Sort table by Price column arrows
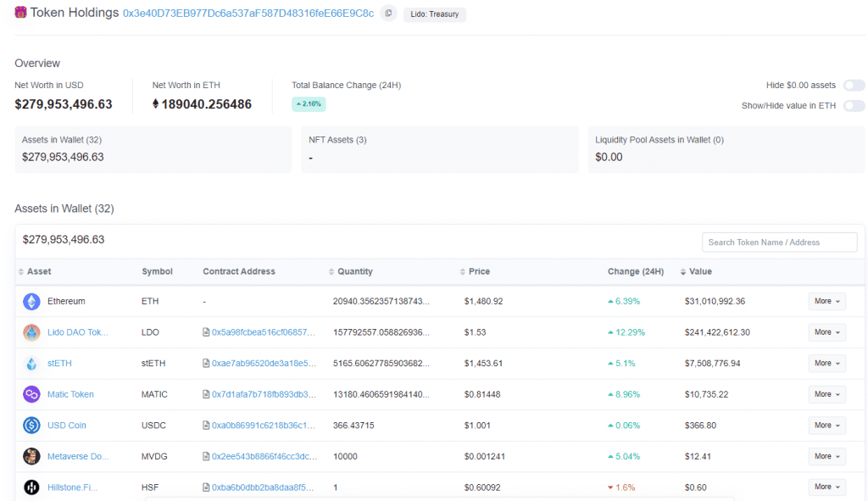Screen dimensions: 868x501 (462, 272)
